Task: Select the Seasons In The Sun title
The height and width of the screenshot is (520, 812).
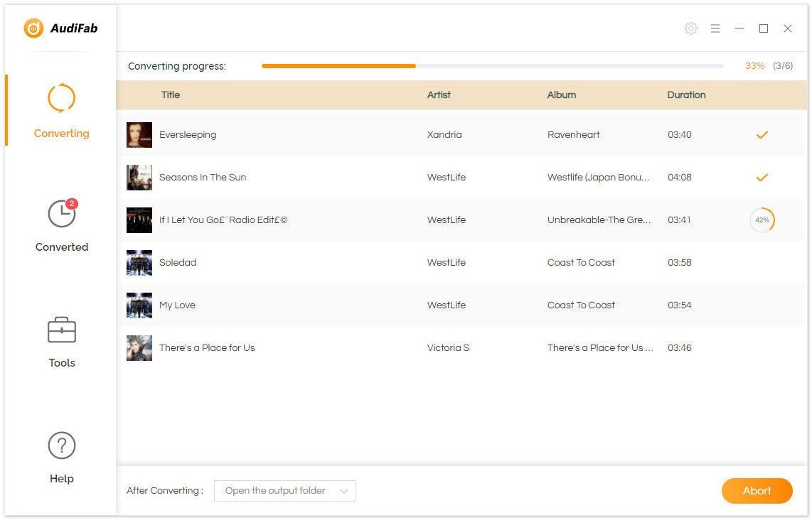Action: (x=203, y=177)
